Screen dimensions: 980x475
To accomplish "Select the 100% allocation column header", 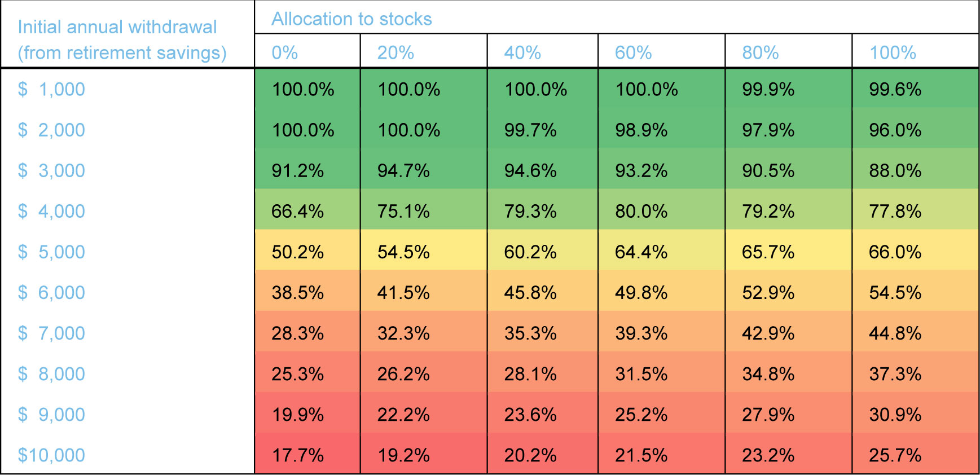I will 893,52.
